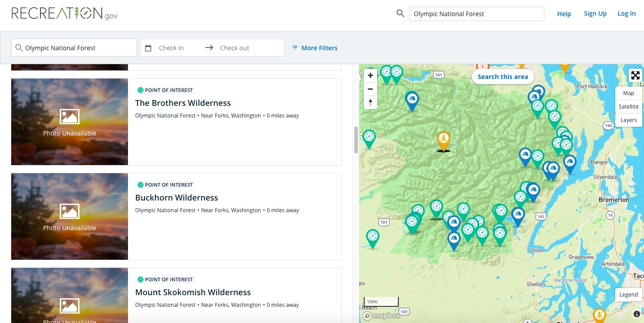This screenshot has height=323, width=644.
Task: Click the orange tree marker at map center
Action: point(444,141)
